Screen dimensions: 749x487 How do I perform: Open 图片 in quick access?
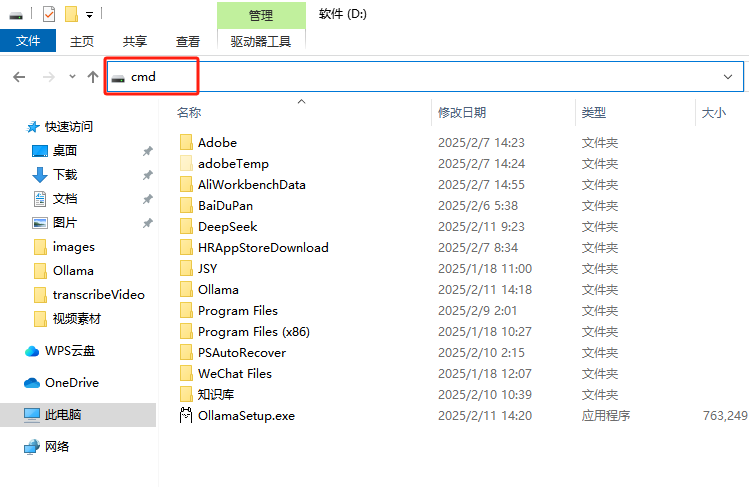pyautogui.click(x=64, y=222)
